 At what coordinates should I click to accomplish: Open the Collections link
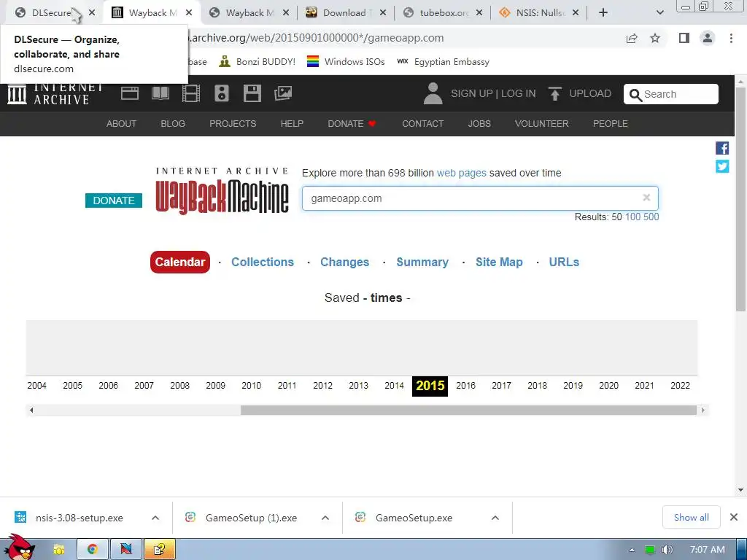click(x=263, y=262)
